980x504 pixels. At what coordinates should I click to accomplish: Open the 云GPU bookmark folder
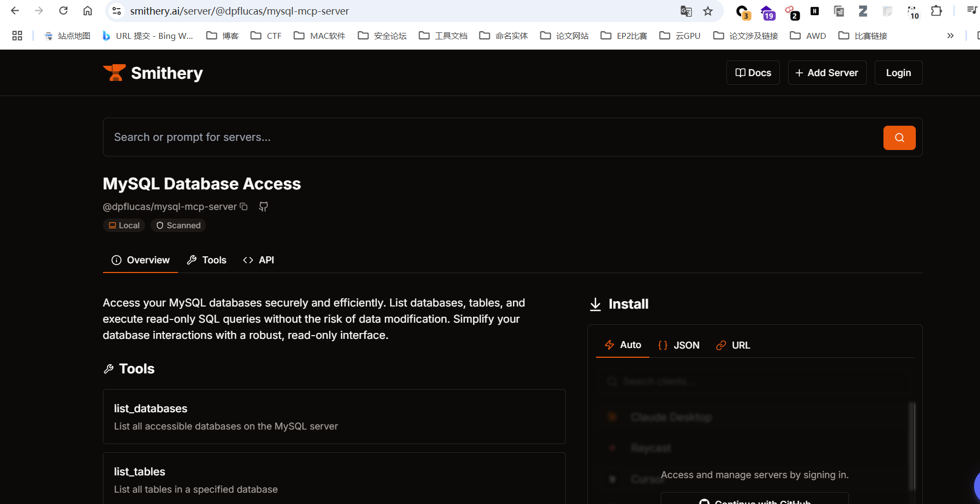coord(680,36)
